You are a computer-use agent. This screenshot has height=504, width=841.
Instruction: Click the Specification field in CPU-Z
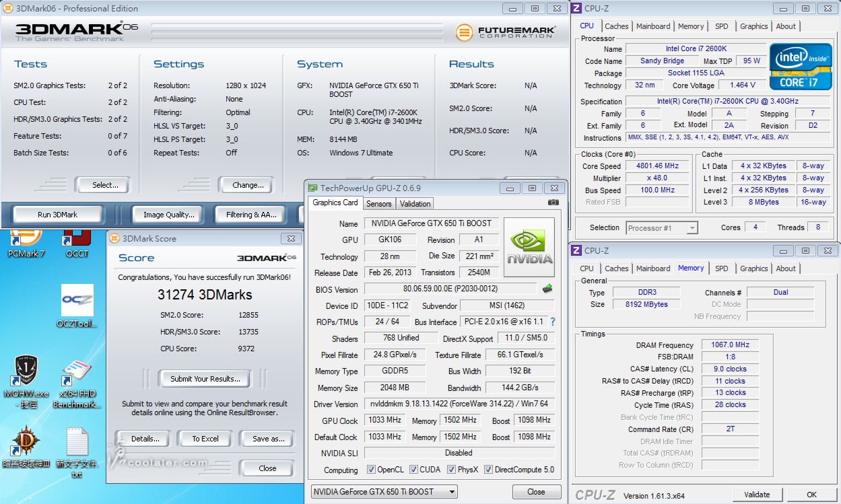[729, 102]
